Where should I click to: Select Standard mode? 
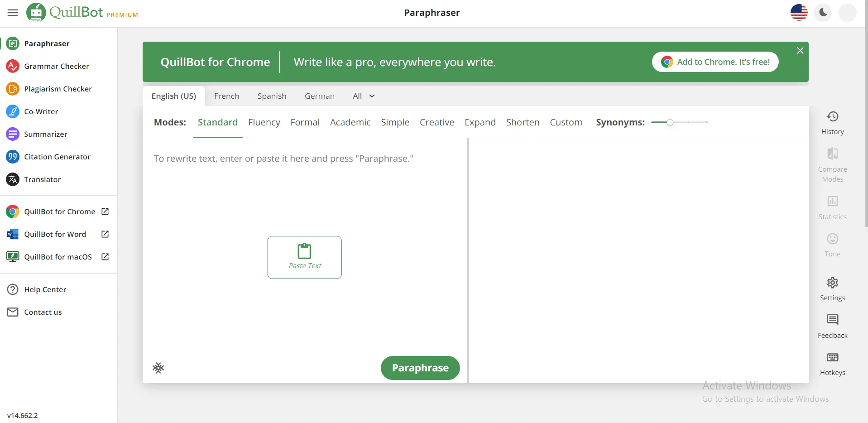[x=218, y=122]
